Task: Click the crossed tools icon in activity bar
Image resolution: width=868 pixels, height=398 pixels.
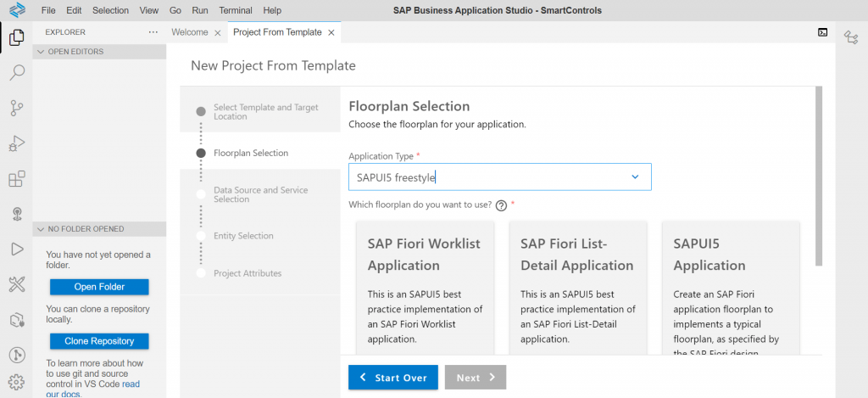Action: (17, 285)
